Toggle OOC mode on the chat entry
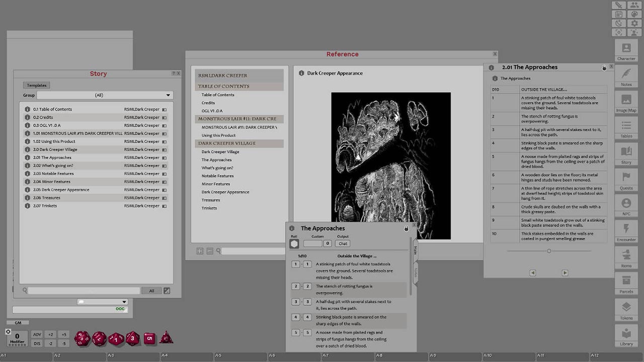Screen dimensions: 644x362 120,309
